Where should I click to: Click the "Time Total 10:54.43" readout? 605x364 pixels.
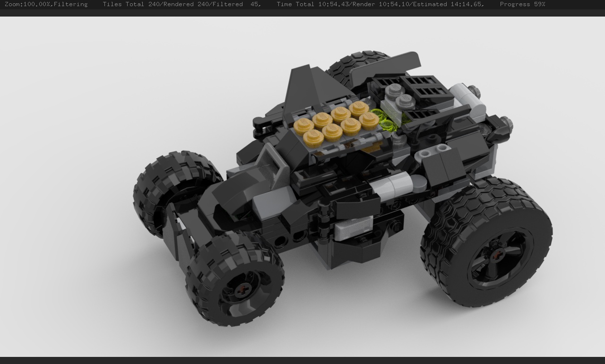[x=312, y=4]
